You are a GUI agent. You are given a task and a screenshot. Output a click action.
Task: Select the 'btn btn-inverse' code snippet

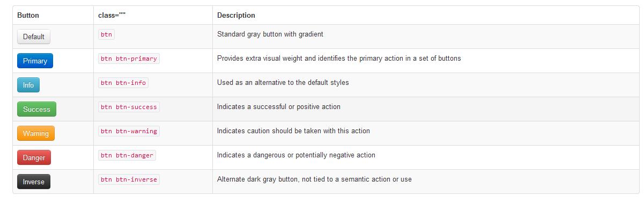pos(129,179)
